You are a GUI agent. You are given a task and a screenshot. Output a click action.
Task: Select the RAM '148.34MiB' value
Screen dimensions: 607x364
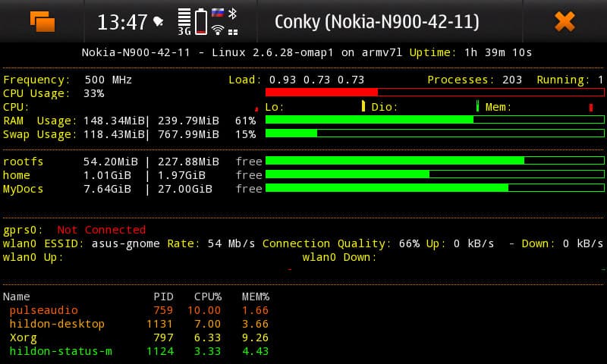[x=115, y=121]
